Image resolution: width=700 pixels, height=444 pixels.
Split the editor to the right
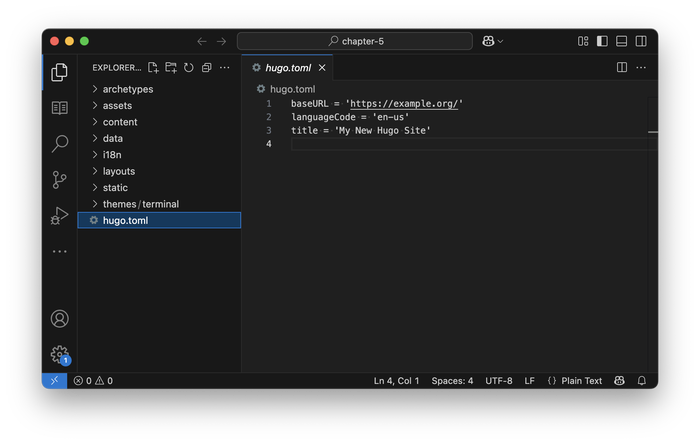[x=622, y=67]
